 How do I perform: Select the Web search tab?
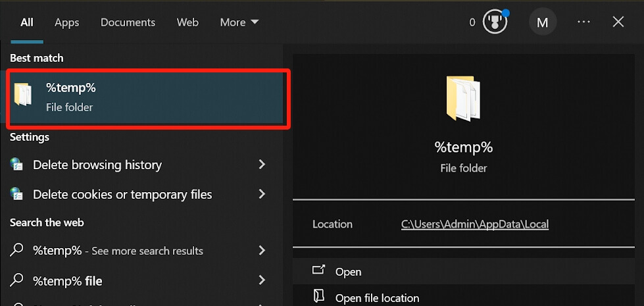pos(187,22)
